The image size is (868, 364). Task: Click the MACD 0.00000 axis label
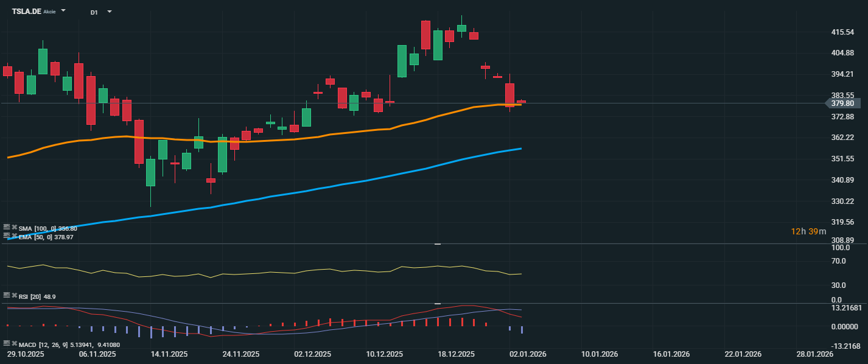pyautogui.click(x=845, y=327)
